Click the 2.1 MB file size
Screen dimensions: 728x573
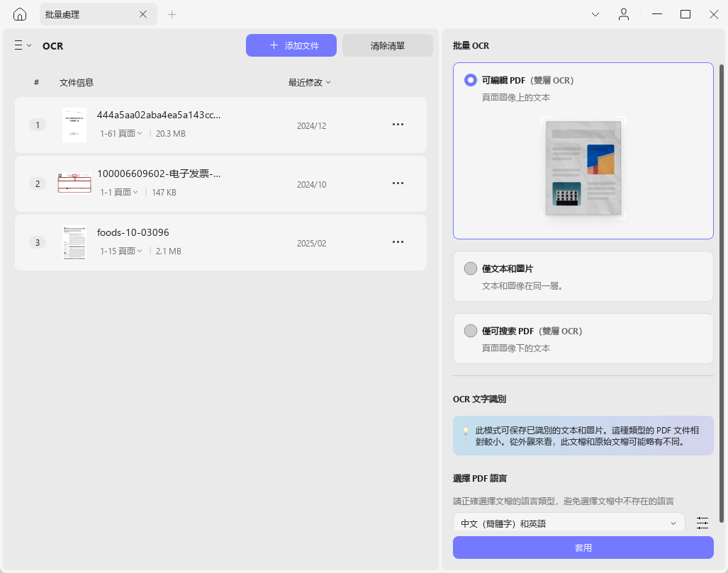pos(169,251)
